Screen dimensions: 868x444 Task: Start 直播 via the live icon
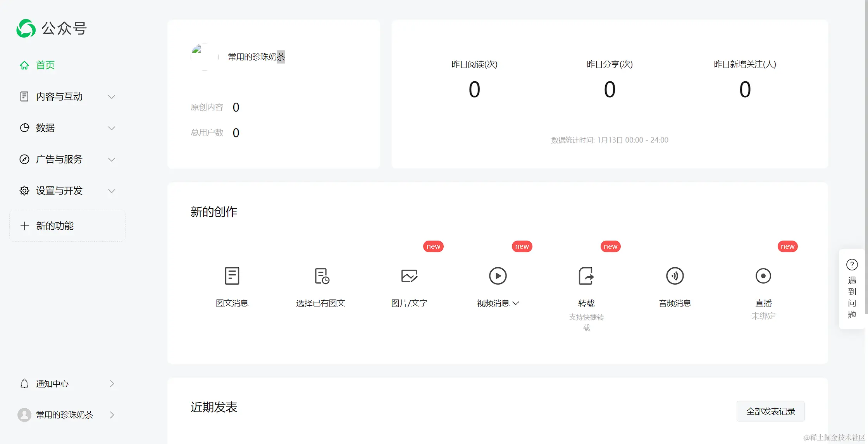(763, 276)
